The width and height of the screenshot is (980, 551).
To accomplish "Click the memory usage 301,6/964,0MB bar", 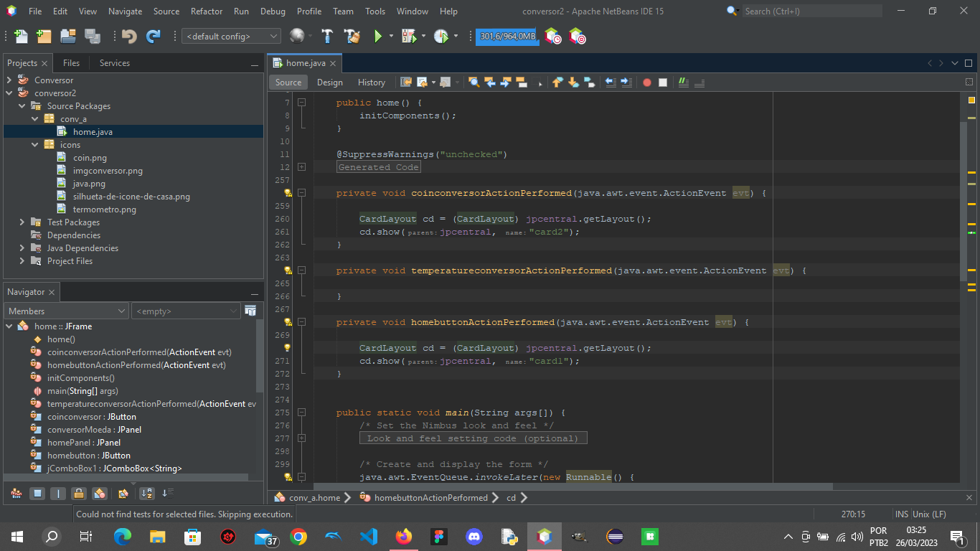I will [507, 36].
